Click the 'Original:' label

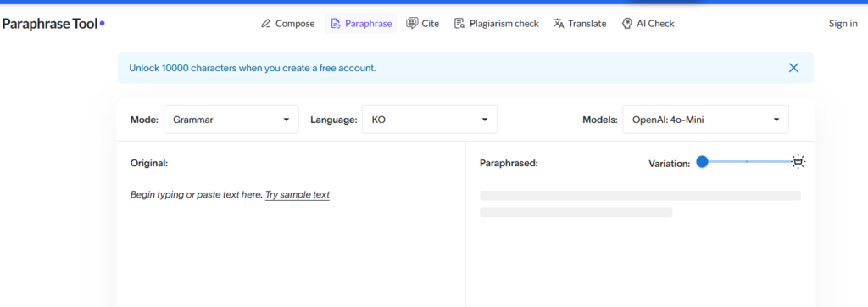click(149, 163)
